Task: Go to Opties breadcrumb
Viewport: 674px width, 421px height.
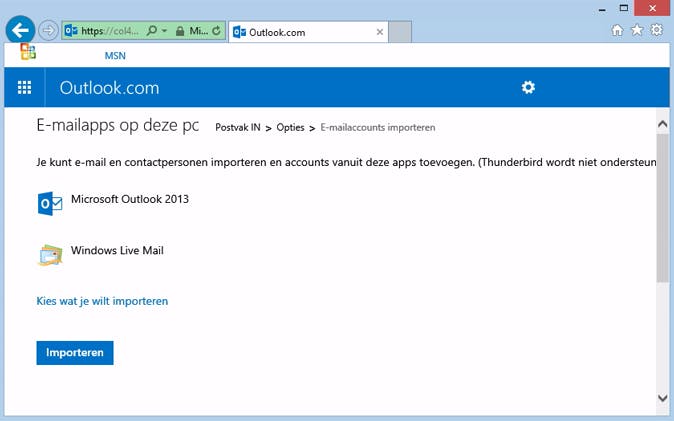Action: tap(290, 127)
